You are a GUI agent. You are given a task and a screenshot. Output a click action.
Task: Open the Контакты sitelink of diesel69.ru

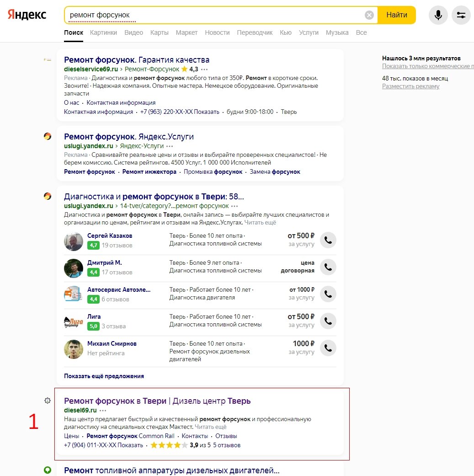coord(195,436)
